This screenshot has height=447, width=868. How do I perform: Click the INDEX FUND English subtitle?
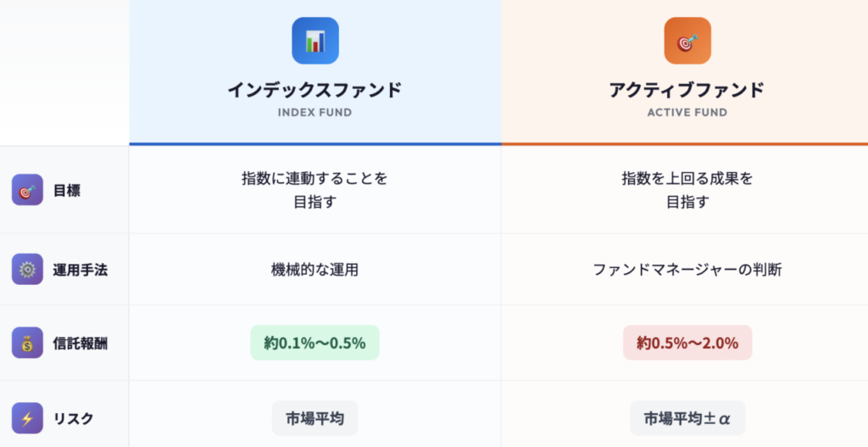point(314,112)
